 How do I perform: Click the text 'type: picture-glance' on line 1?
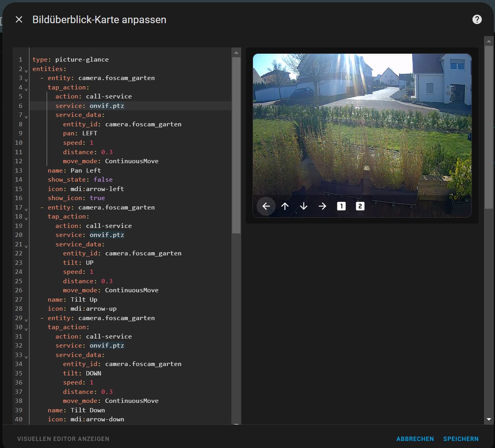(x=71, y=59)
